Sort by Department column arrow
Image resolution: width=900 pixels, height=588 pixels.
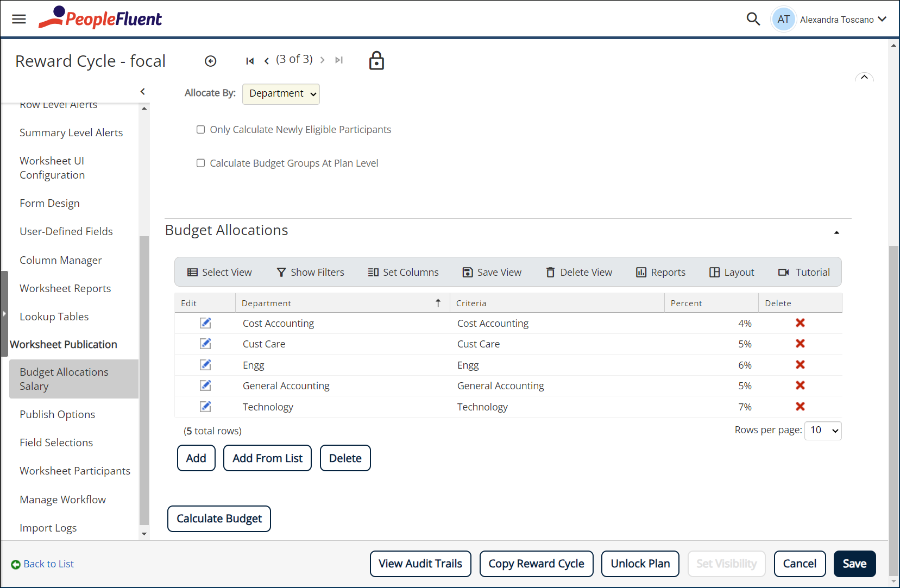pos(438,303)
